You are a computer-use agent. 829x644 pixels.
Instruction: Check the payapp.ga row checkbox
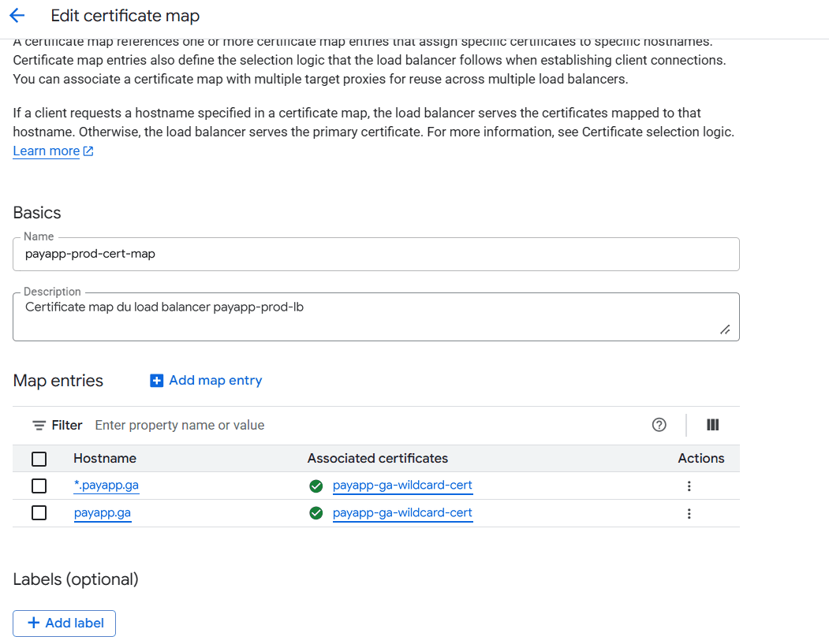[39, 513]
